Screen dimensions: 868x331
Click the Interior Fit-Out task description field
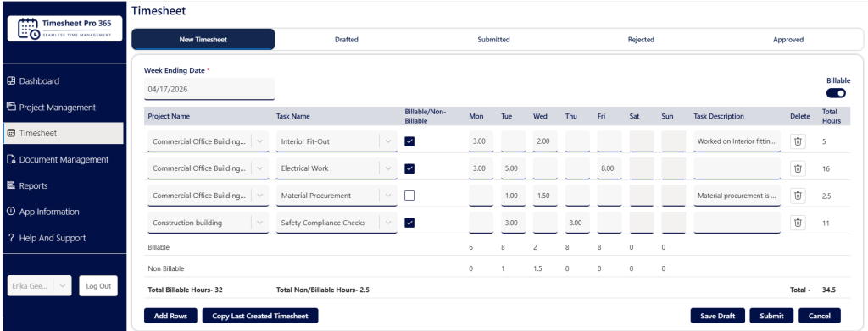pos(737,141)
